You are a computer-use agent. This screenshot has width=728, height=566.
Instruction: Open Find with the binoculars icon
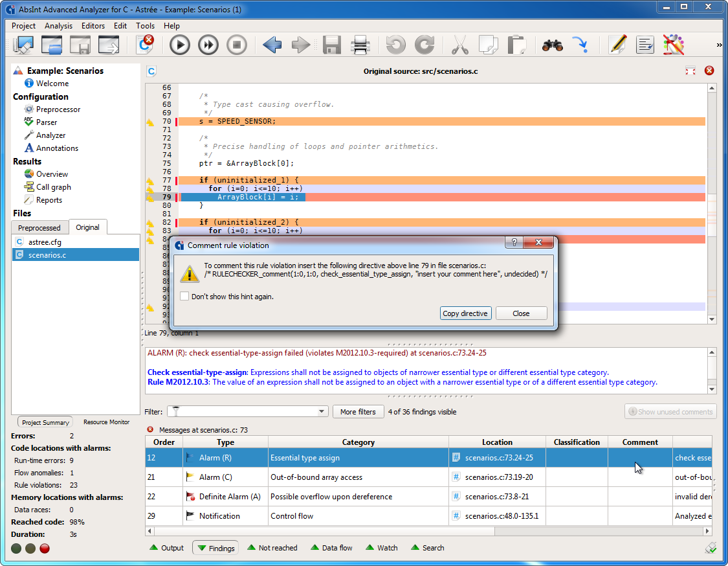(553, 45)
